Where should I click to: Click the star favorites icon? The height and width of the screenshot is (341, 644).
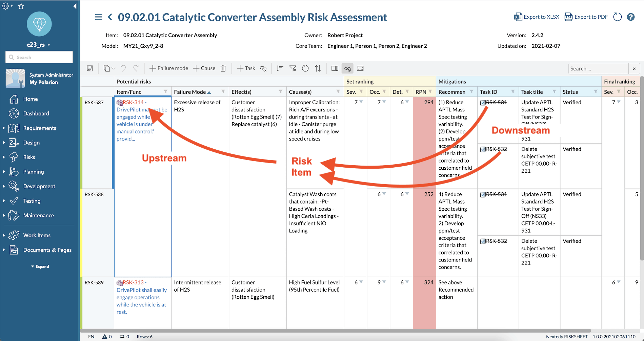pos(21,6)
